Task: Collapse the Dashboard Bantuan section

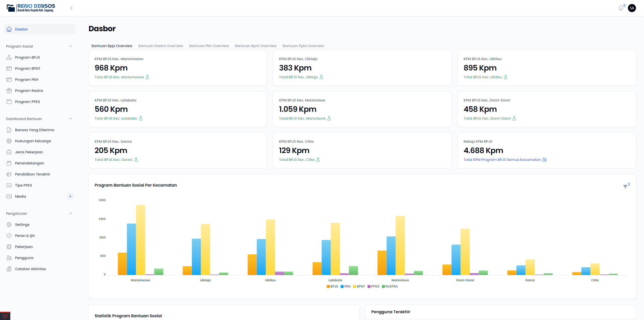Action: [71, 119]
